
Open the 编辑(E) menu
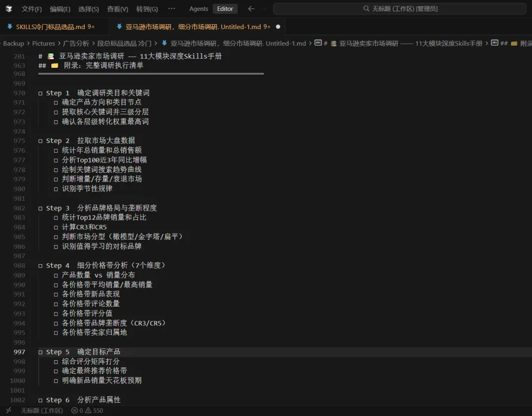(x=60, y=9)
